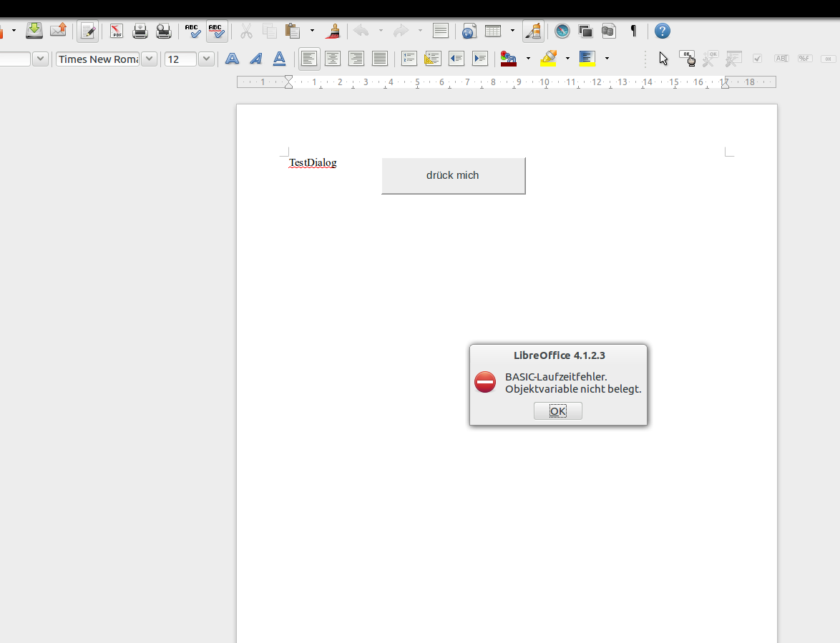840x643 pixels.
Task: Click the Clone Formatting paintbrush icon
Action: click(332, 31)
